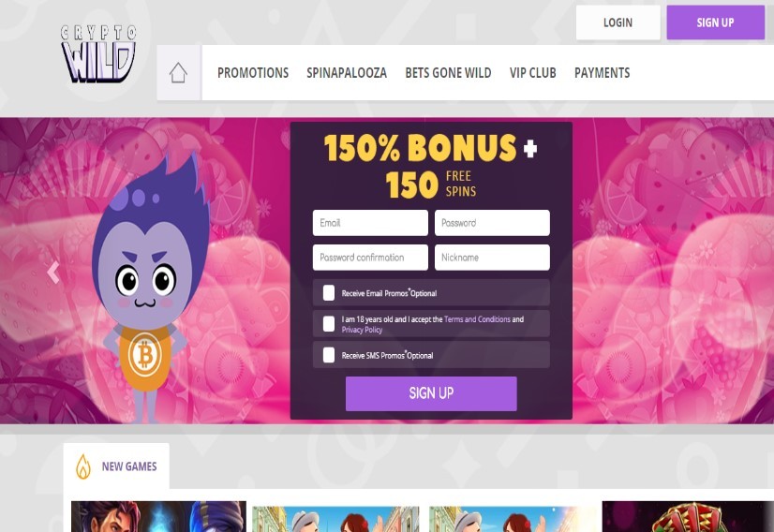The width and height of the screenshot is (774, 532).
Task: Open the Spinapalooza menu item
Action: point(347,73)
